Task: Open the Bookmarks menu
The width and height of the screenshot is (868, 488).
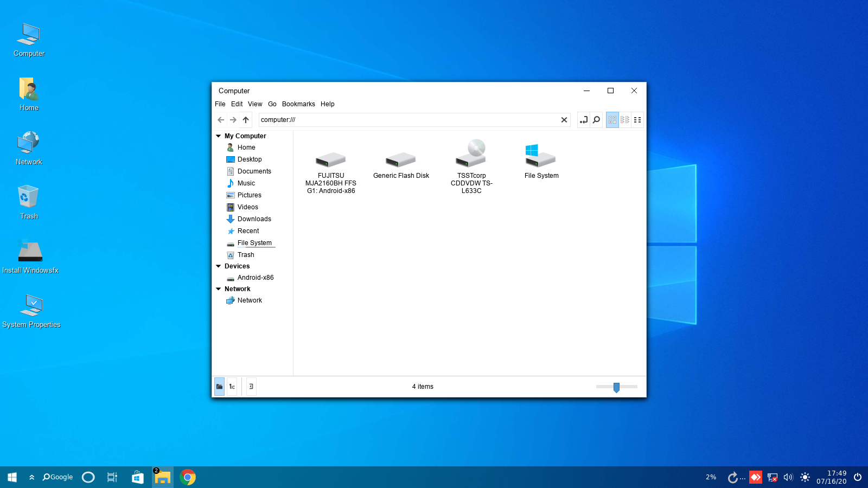Action: coord(298,104)
